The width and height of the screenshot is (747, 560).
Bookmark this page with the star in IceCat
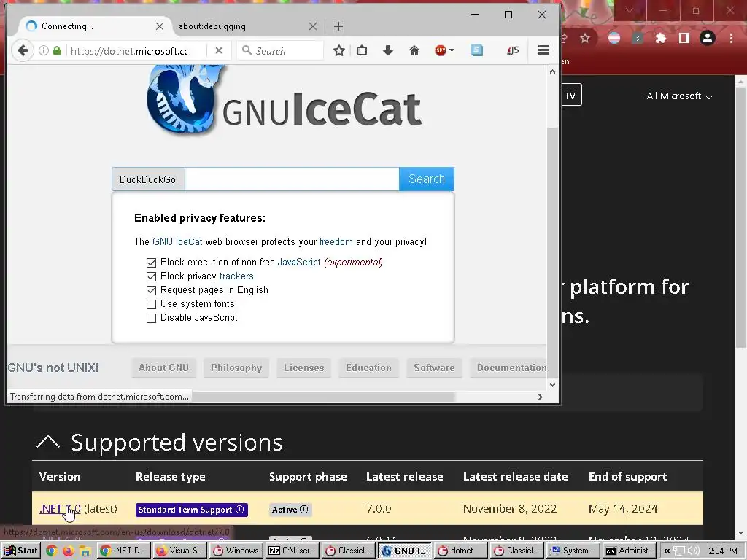click(x=339, y=50)
